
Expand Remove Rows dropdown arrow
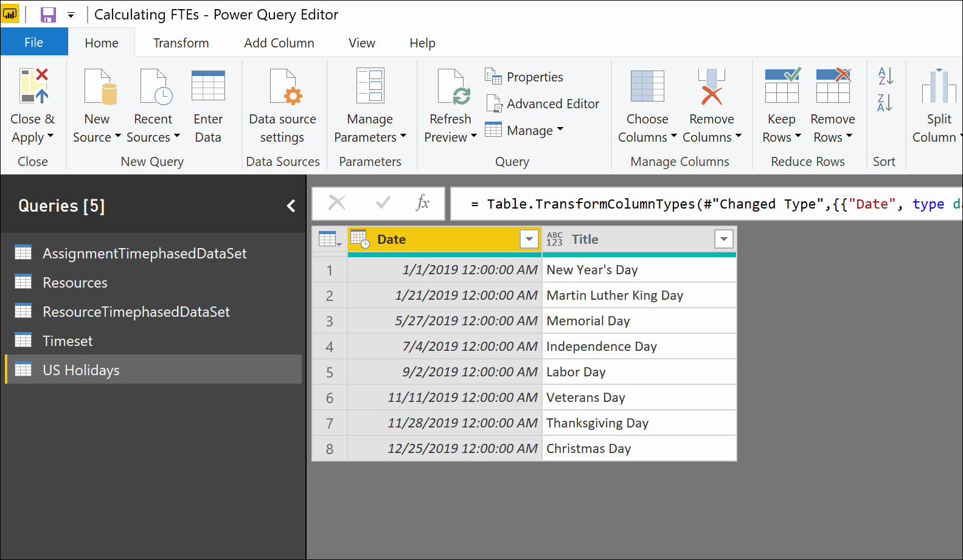[x=849, y=136]
